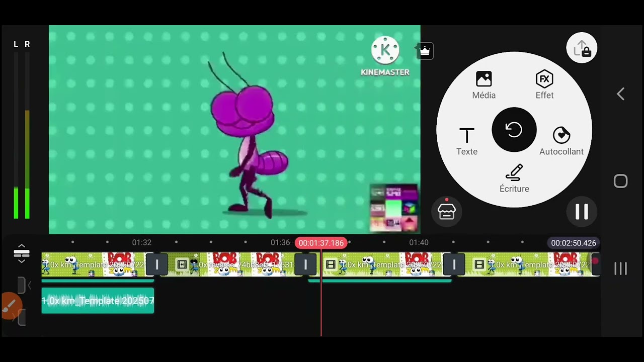The width and height of the screenshot is (644, 362).
Task: Open the Écriture handwriting tool
Action: point(514,178)
